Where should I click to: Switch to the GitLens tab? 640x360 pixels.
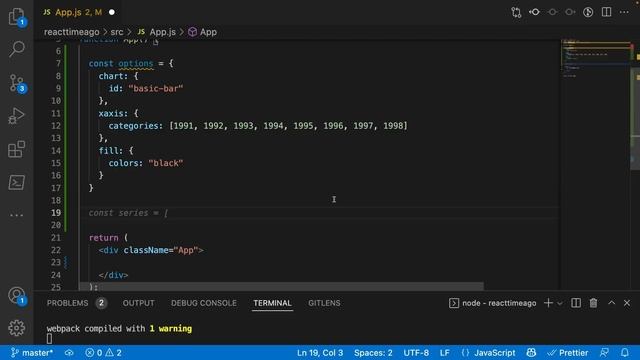tap(324, 303)
